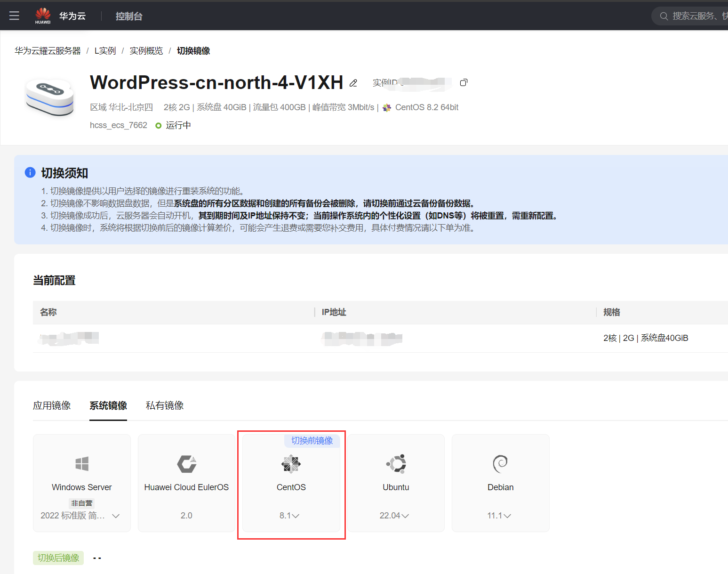Click the info icon beside 切换须知

click(30, 172)
